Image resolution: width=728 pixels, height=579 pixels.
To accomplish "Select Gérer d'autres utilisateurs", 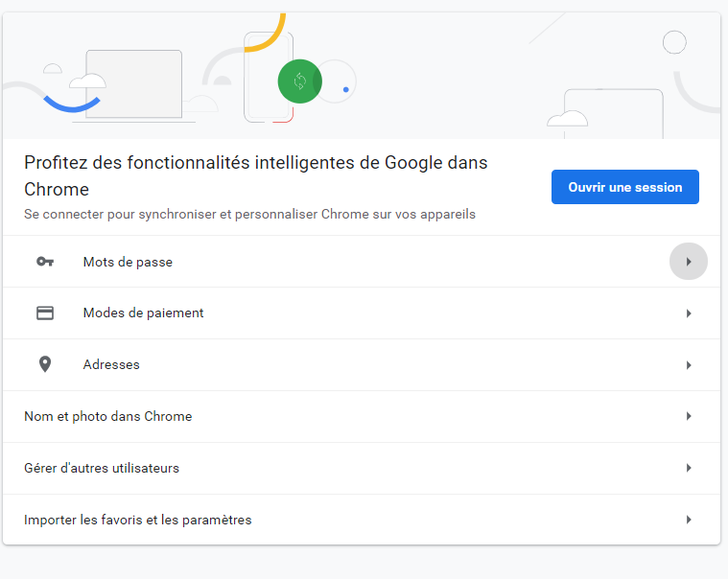I will (102, 469).
